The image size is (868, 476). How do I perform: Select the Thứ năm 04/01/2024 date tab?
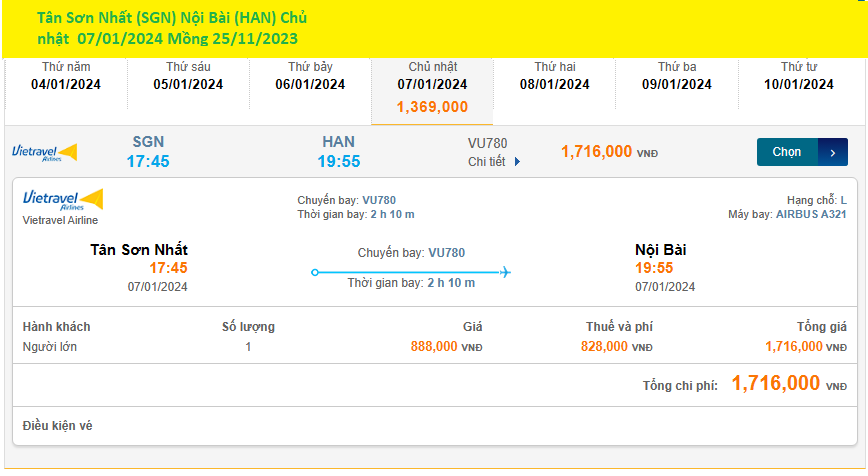[x=66, y=77]
